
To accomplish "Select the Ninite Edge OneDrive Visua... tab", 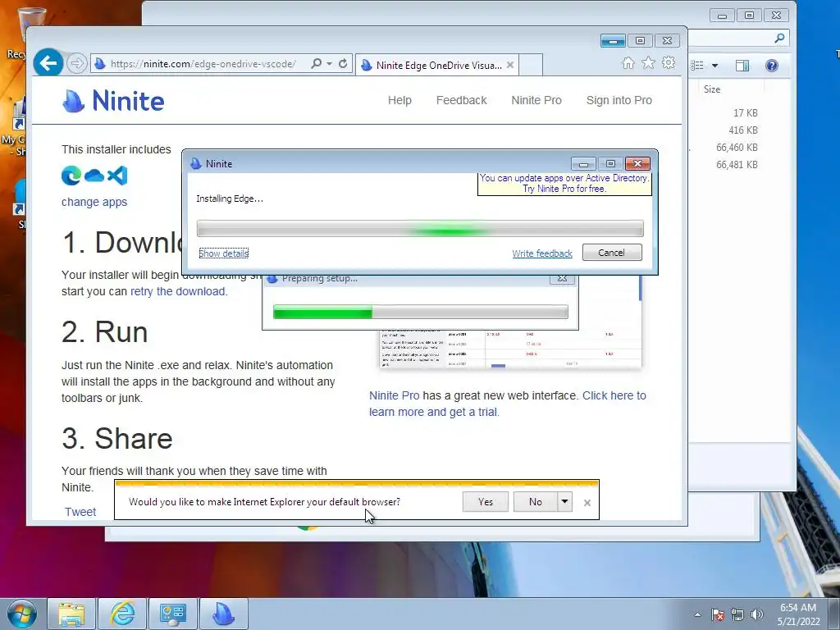I will pyautogui.click(x=438, y=65).
